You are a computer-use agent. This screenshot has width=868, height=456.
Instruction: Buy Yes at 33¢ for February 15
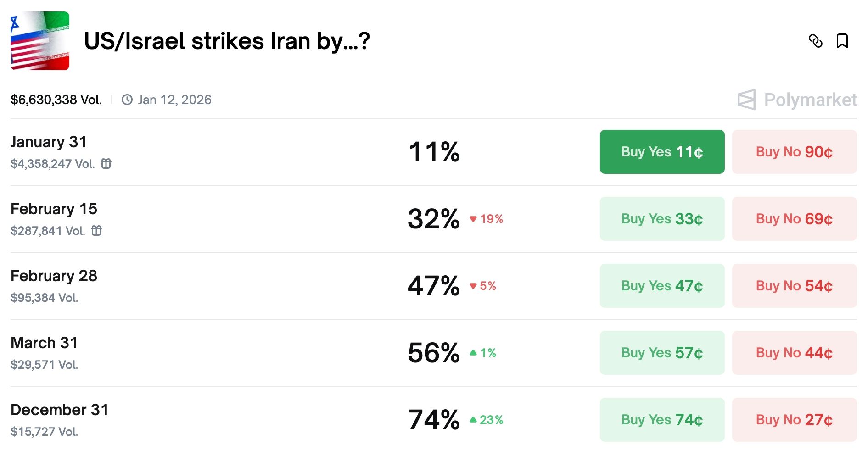click(x=661, y=219)
